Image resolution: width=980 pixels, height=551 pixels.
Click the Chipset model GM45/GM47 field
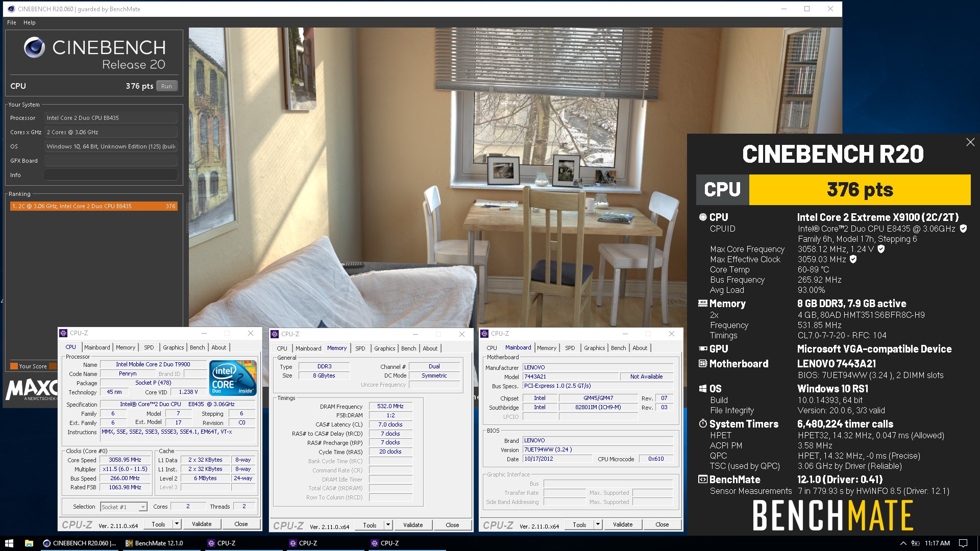(x=598, y=398)
